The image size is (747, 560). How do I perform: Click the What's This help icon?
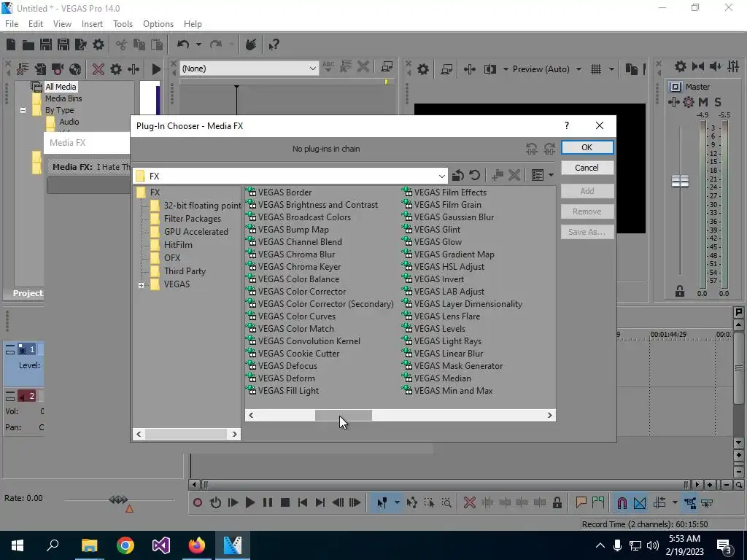coord(274,44)
